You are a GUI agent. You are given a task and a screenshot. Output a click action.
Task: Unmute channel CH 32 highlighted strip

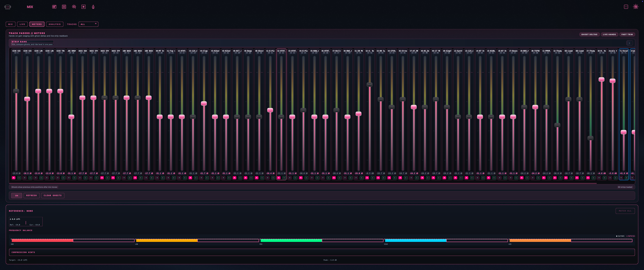coord(279,178)
